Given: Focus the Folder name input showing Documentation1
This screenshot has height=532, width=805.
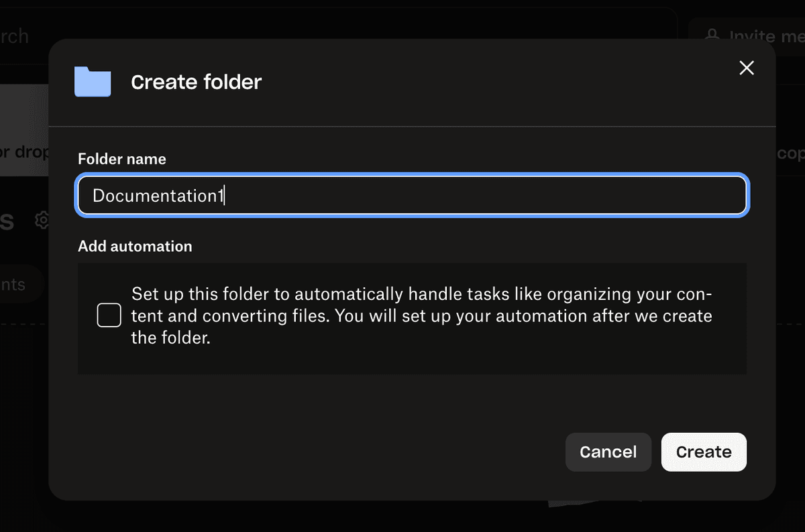Looking at the screenshot, I should [412, 195].
